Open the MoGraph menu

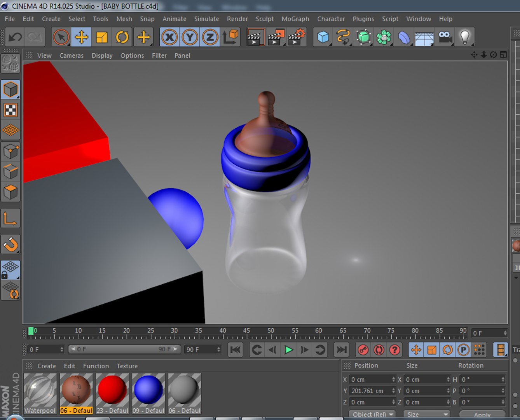tap(295, 19)
